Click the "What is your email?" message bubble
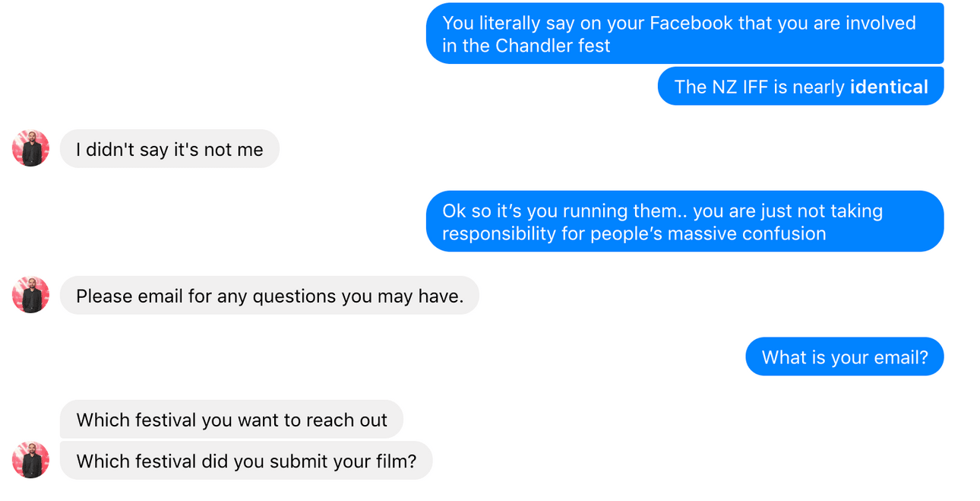The height and width of the screenshot is (501, 980). coord(844,357)
